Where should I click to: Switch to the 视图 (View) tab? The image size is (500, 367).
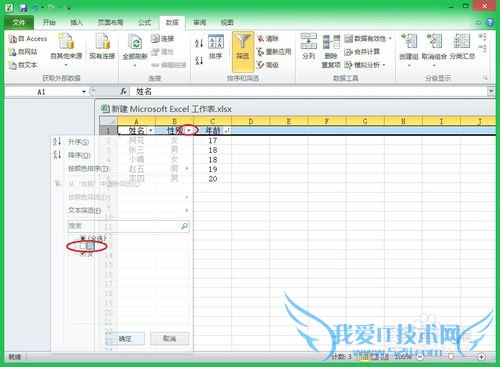(x=227, y=22)
